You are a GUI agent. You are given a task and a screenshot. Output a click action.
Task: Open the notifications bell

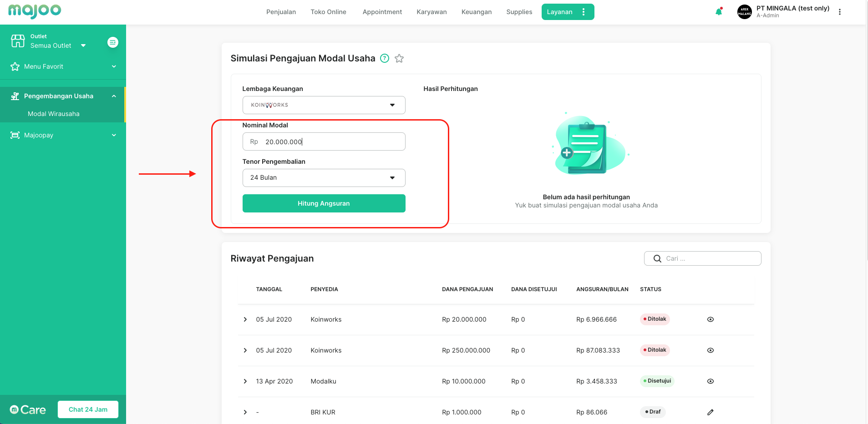pyautogui.click(x=719, y=12)
